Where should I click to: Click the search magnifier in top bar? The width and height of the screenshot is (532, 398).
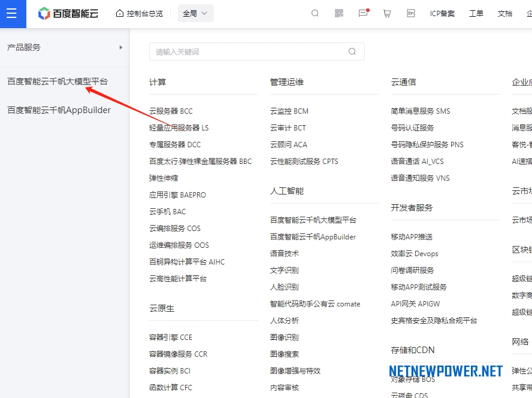[x=315, y=14]
